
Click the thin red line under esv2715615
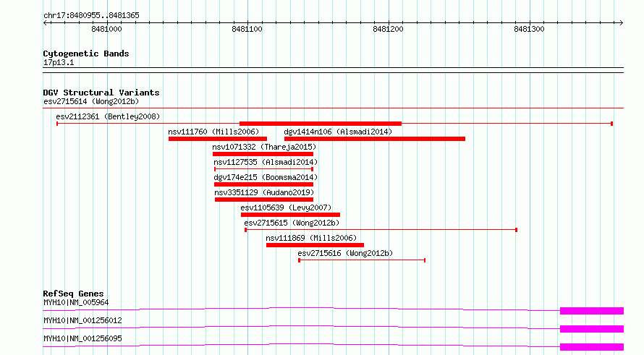tap(381, 230)
